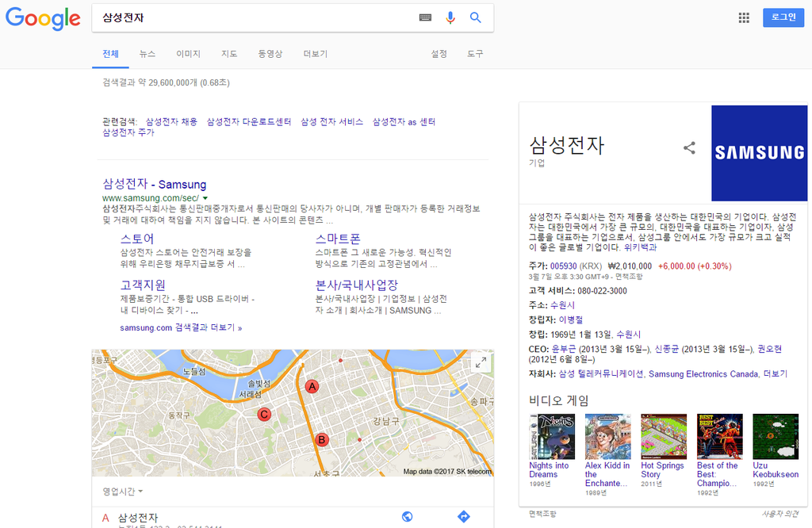Click the stock price ₩2,010,000

point(630,266)
